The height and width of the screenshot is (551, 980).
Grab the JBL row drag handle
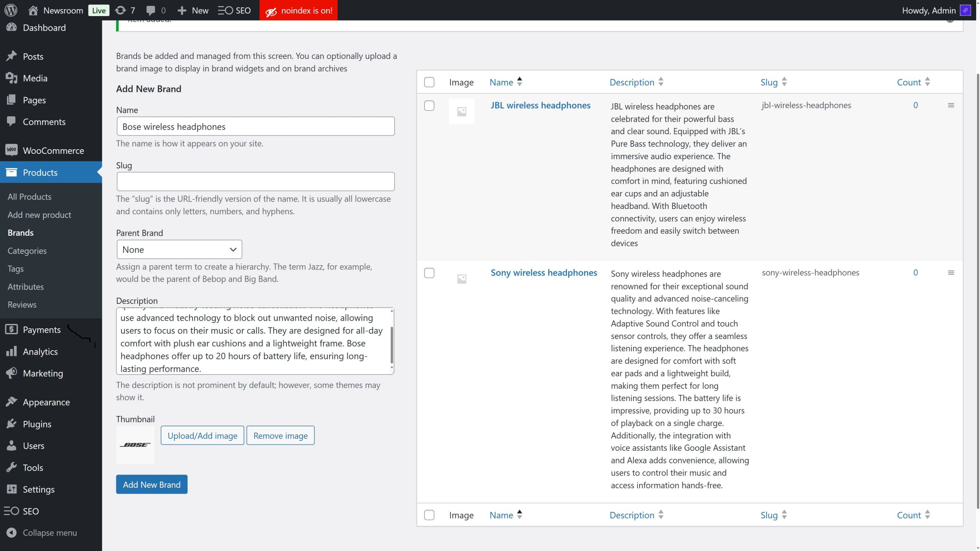[x=951, y=105]
